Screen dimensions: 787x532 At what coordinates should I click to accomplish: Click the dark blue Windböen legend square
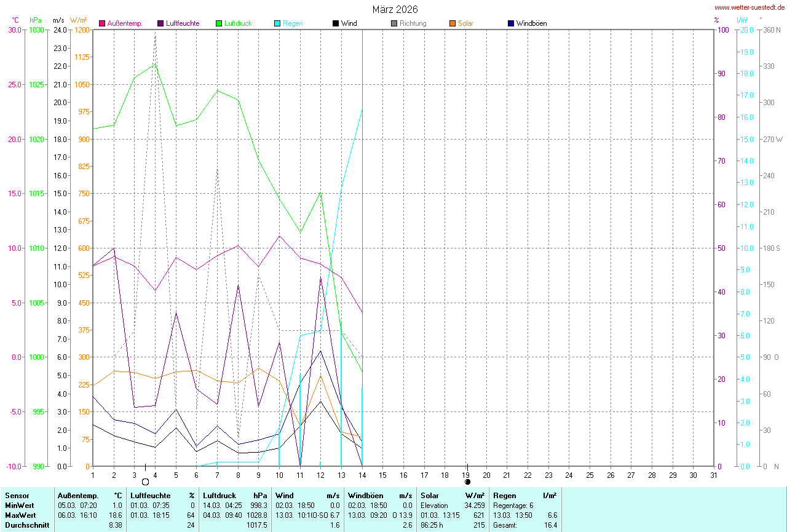pyautogui.click(x=511, y=23)
